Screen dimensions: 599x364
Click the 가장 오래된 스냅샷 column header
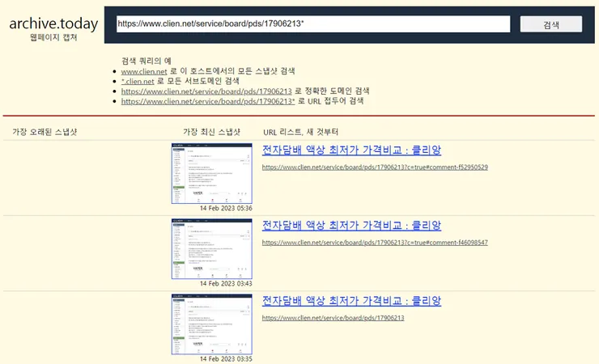[45, 132]
